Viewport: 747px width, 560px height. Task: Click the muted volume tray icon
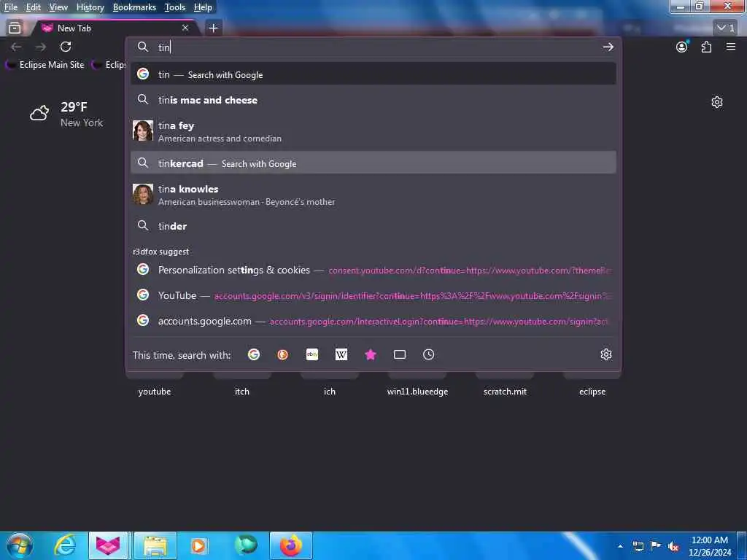(673, 546)
